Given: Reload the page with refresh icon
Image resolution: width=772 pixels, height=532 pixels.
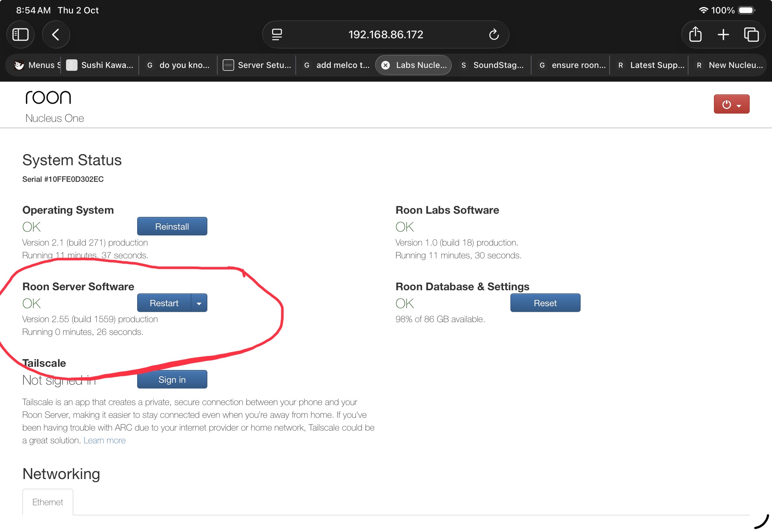Looking at the screenshot, I should click(x=494, y=34).
